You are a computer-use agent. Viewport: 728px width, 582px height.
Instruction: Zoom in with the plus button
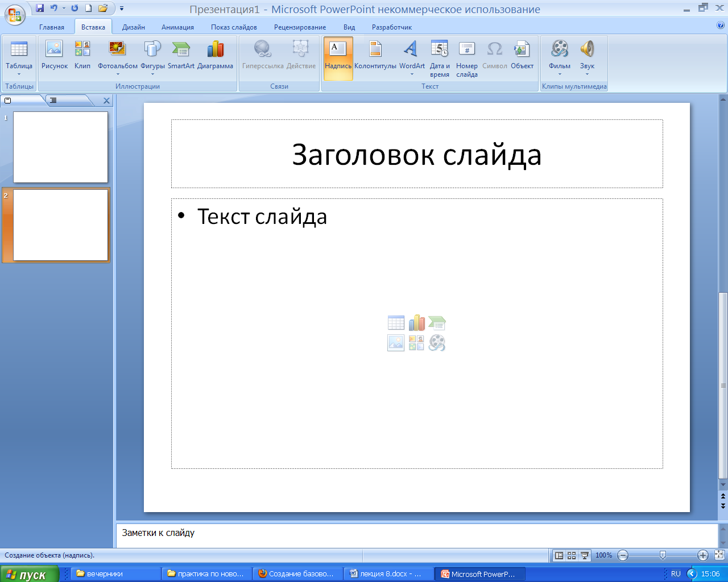tap(703, 555)
